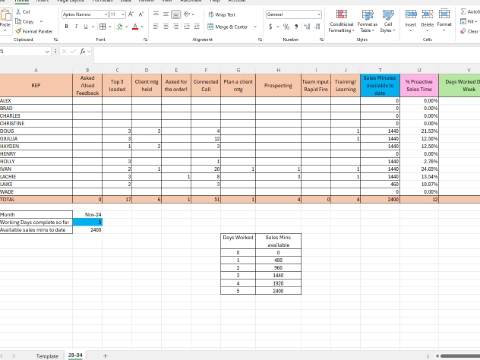The width and height of the screenshot is (480, 360).
Task: Click the TOTAL row label
Action: [x=36, y=199]
